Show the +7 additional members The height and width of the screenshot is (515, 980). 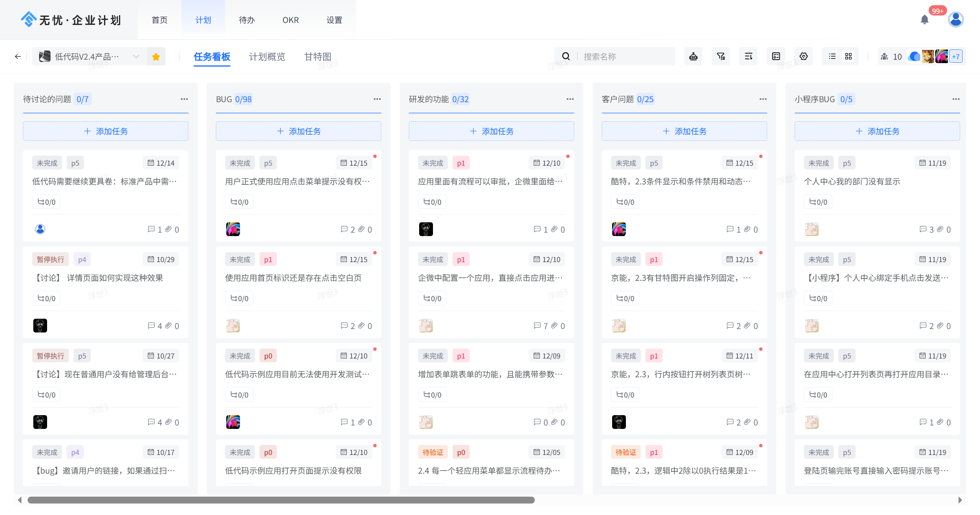(x=956, y=57)
